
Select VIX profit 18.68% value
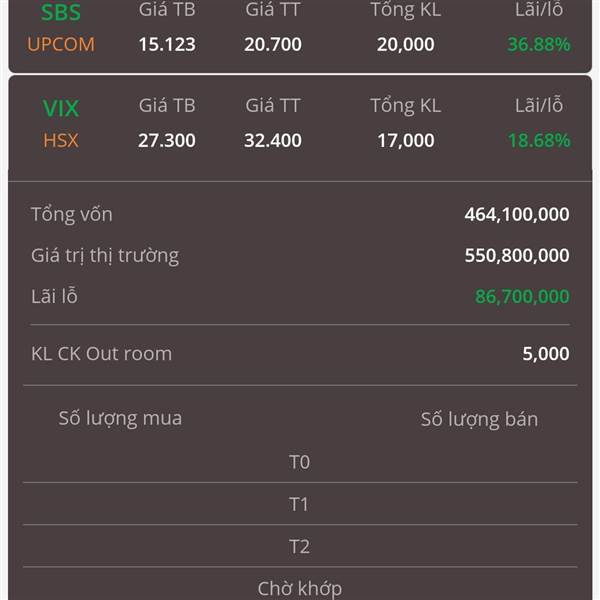pyautogui.click(x=539, y=140)
